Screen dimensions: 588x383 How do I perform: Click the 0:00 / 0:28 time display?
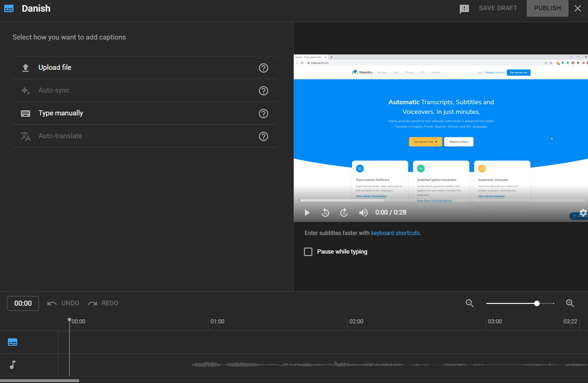pyautogui.click(x=390, y=212)
